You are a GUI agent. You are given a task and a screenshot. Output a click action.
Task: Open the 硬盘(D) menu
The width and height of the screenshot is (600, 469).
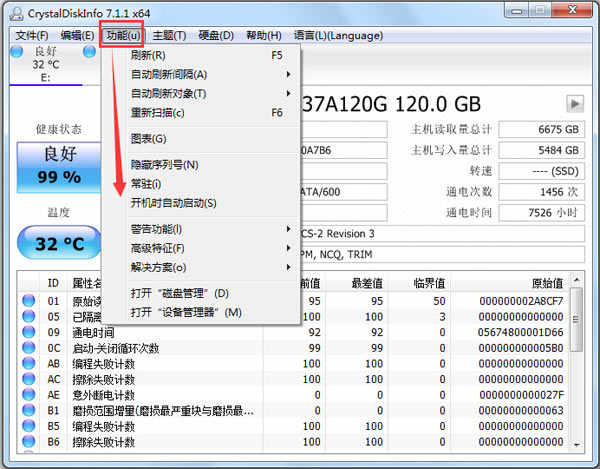216,36
